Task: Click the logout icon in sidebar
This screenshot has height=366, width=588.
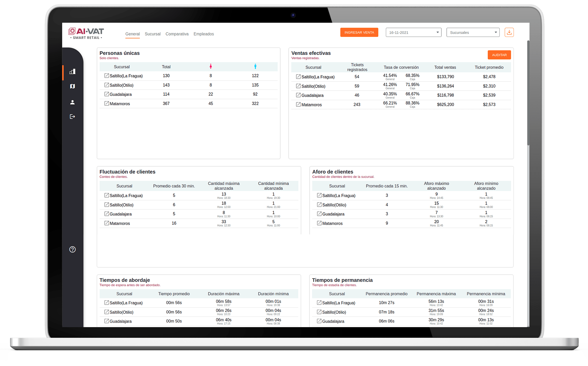Action: (x=72, y=117)
